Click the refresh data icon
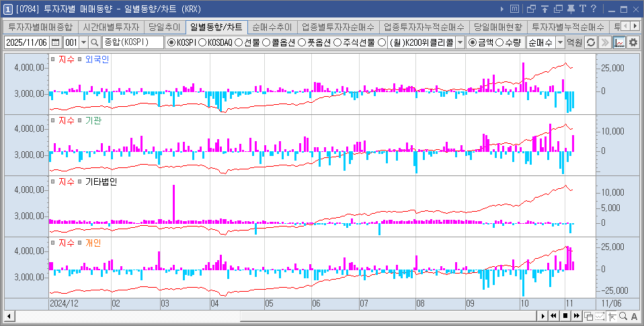The width and height of the screenshot is (644, 326). click(591, 42)
